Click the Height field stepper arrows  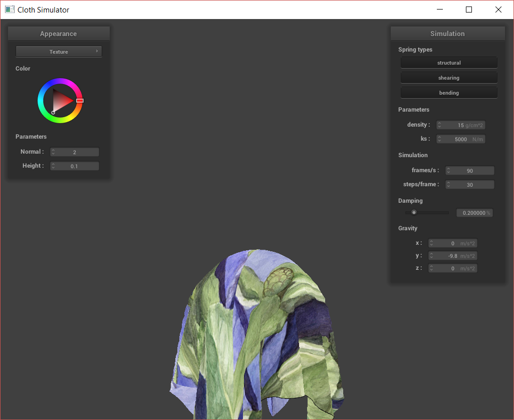click(53, 166)
